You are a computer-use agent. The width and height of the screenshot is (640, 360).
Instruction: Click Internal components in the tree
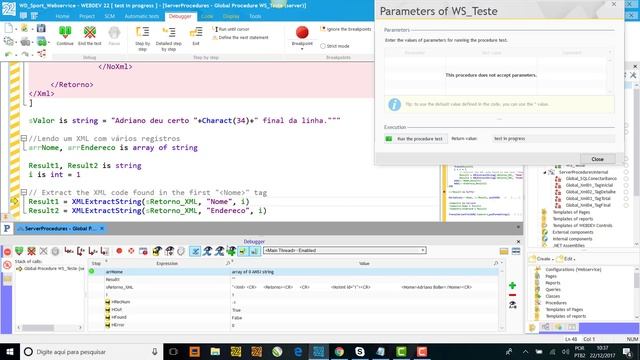point(572,239)
